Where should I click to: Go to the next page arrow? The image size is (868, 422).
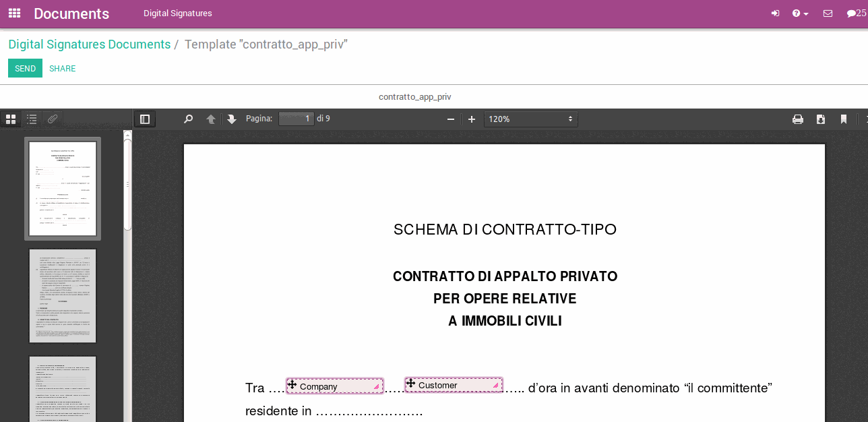tap(232, 119)
